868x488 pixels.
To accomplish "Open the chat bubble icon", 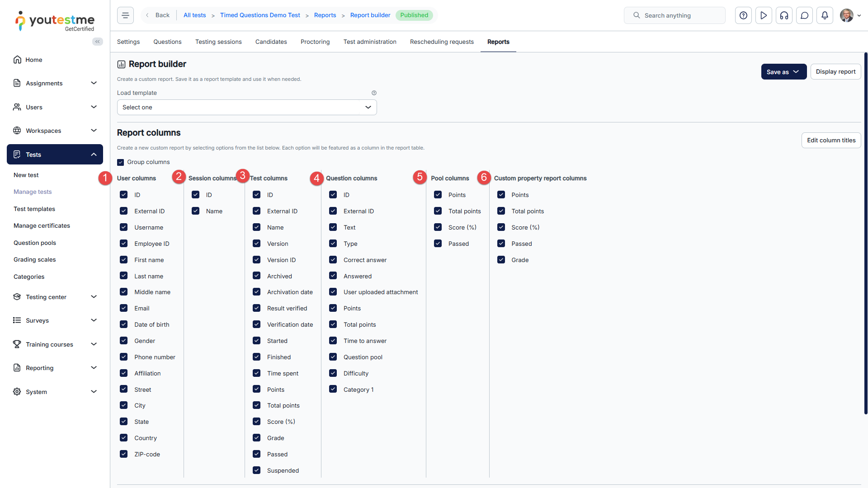I will 804,15.
